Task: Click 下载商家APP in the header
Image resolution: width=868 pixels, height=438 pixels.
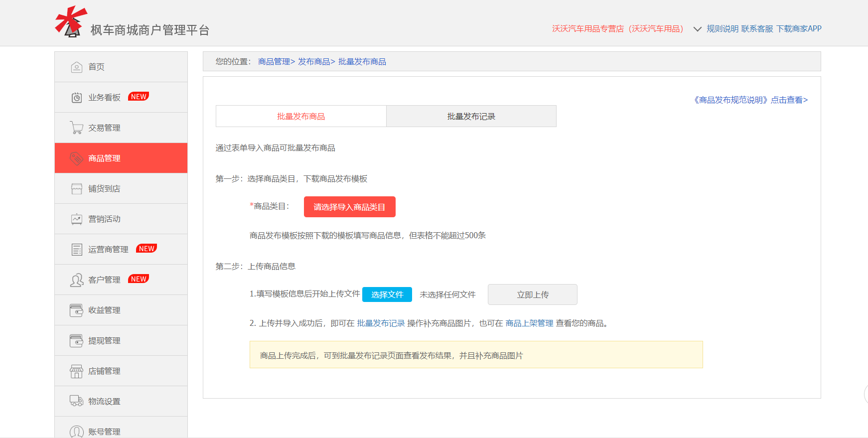Action: [799, 29]
